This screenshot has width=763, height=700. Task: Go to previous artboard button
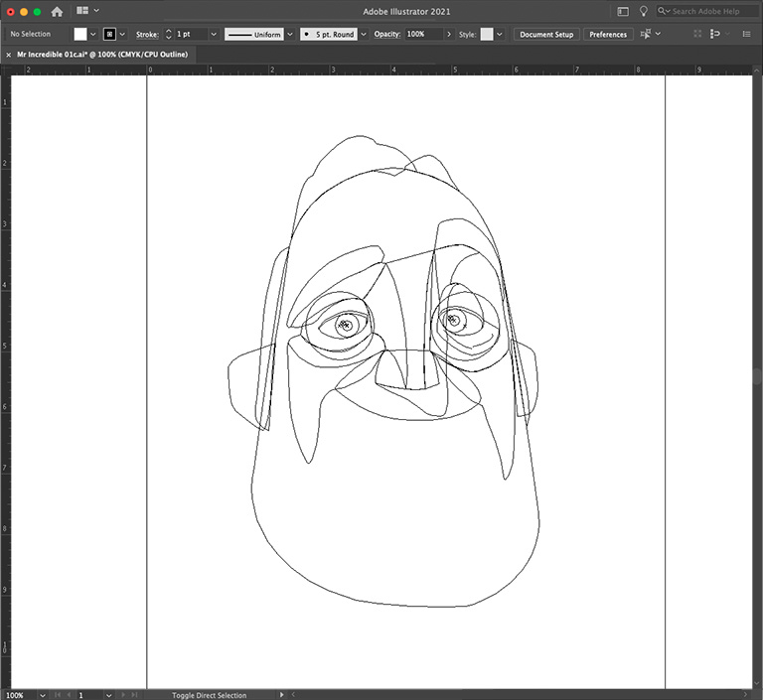pos(69,695)
